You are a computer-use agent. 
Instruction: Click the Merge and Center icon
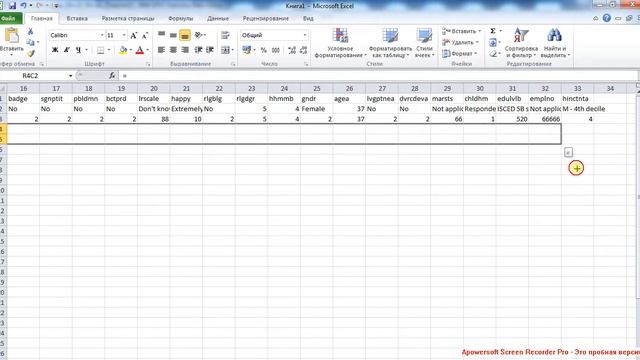(x=226, y=50)
